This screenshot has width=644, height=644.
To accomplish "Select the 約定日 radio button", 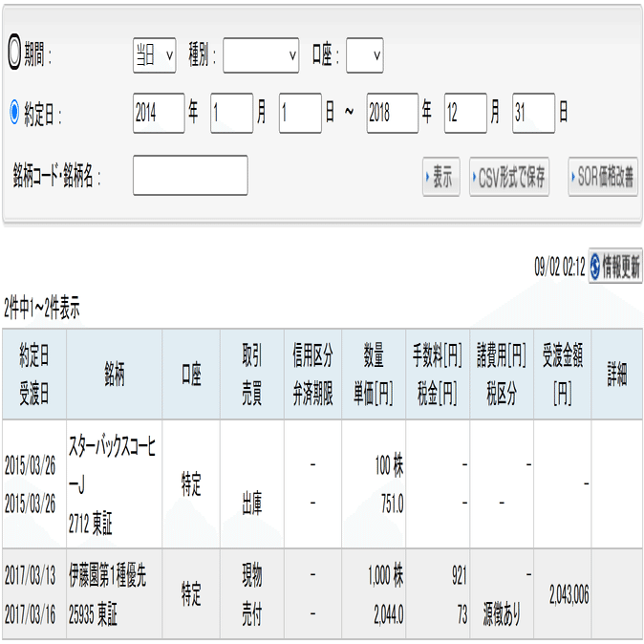I will pos(14,112).
